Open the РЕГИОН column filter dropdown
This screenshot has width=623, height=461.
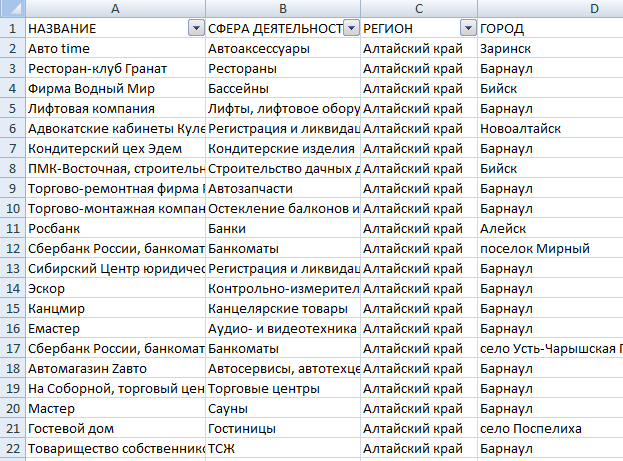pos(467,28)
